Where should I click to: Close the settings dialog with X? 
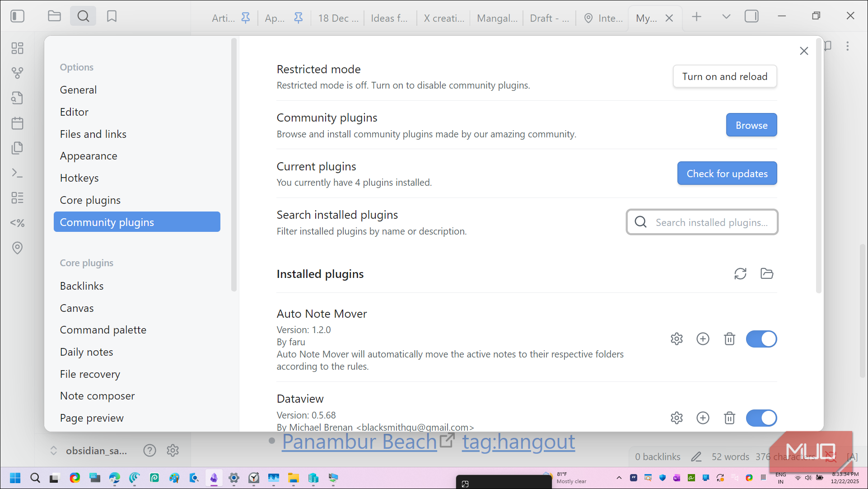(804, 51)
